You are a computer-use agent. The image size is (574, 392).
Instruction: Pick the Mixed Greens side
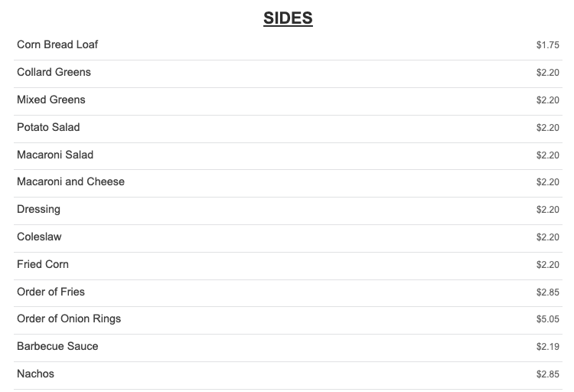click(x=51, y=100)
